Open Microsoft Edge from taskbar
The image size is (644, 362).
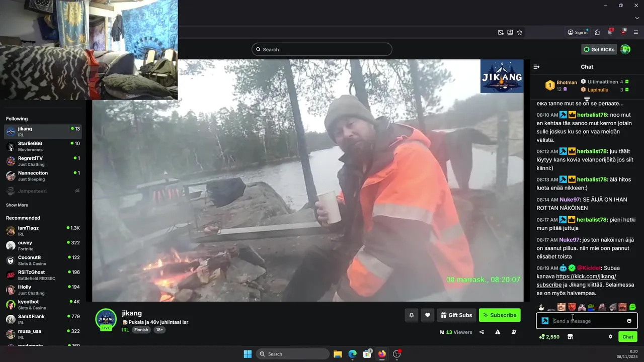coord(353,354)
